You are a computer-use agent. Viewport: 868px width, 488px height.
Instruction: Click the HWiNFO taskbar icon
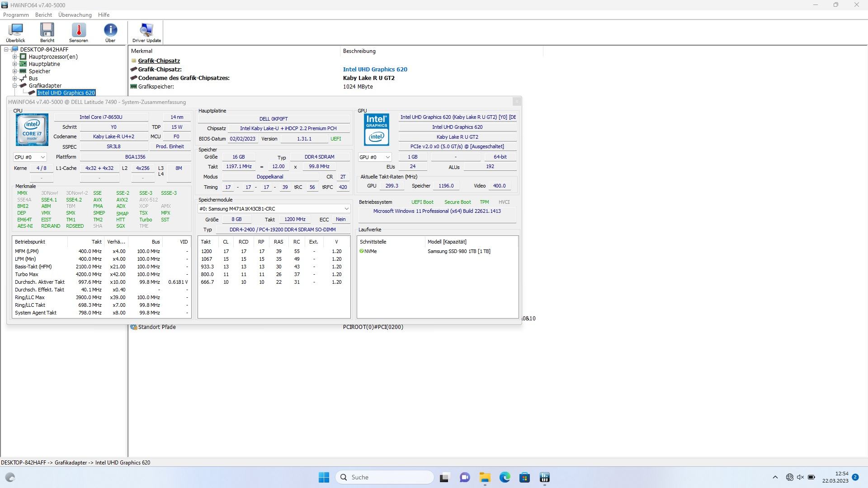click(545, 478)
